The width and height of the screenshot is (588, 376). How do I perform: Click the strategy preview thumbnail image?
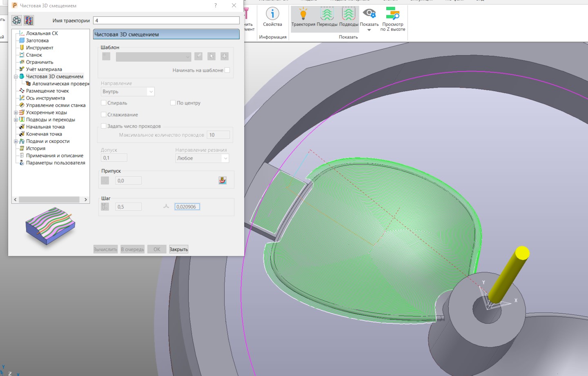click(x=50, y=226)
